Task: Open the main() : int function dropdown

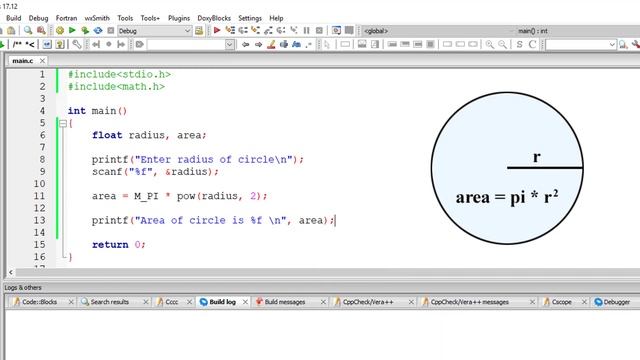Action: click(x=578, y=31)
